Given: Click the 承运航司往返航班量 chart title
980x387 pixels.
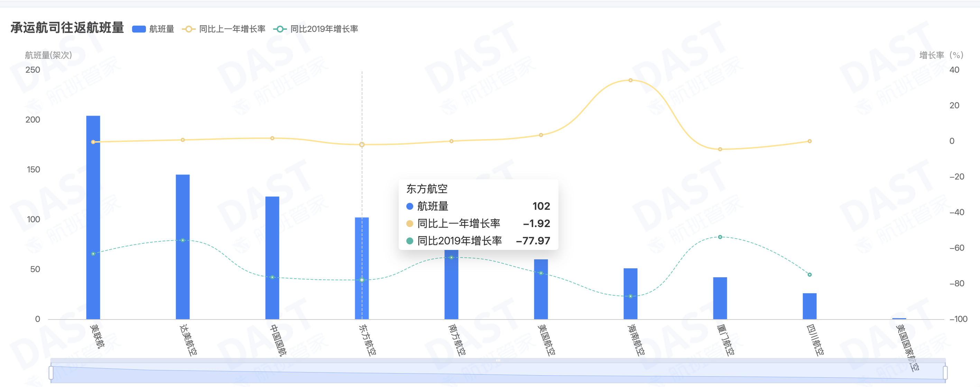Looking at the screenshot, I should (67, 28).
